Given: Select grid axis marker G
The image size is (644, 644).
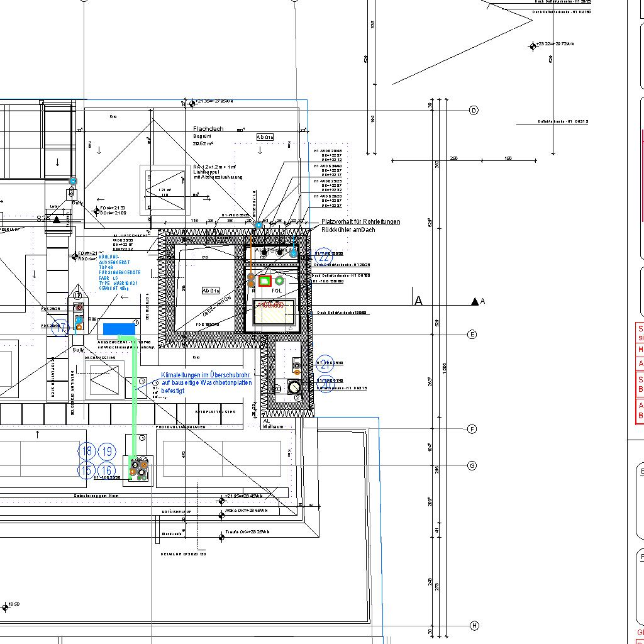Looking at the screenshot, I should pos(472,466).
